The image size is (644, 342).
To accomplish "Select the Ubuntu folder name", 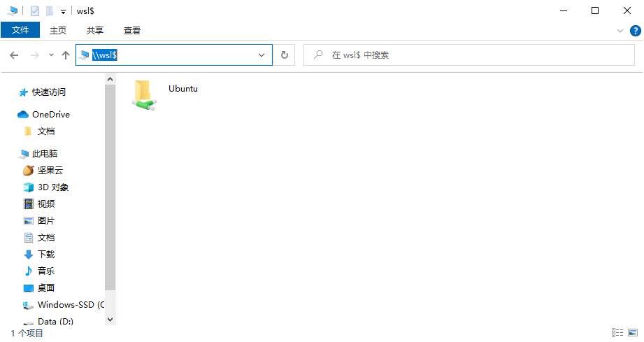I will pos(183,89).
